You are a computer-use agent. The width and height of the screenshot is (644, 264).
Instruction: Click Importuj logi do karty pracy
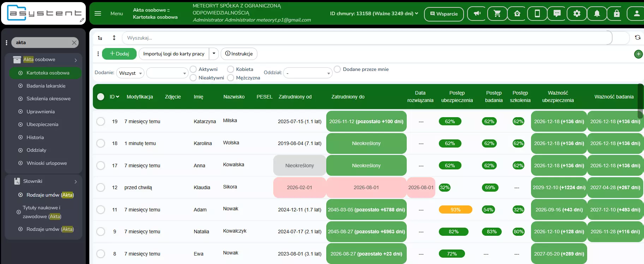(x=174, y=54)
